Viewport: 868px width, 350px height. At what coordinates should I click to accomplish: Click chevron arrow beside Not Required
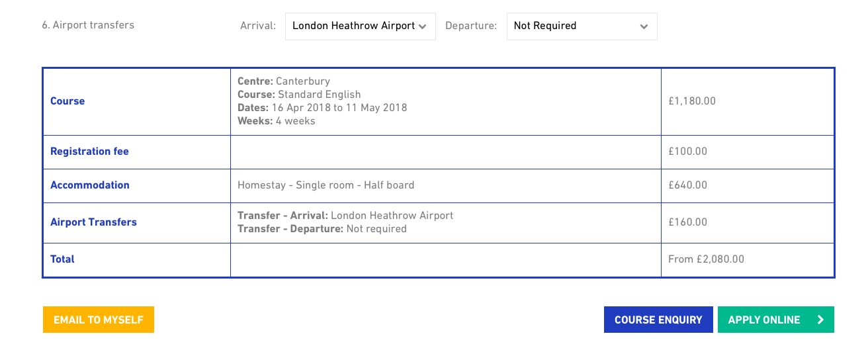click(x=644, y=26)
